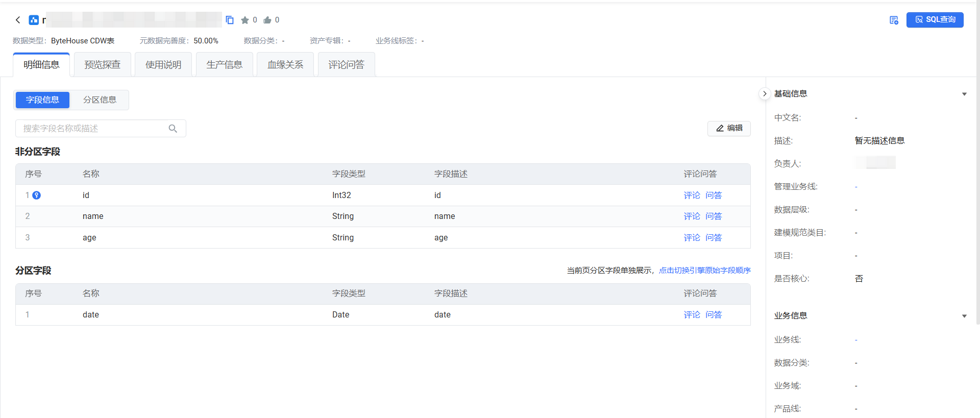Click the blue table type icon before name
The height and width of the screenshot is (418, 980).
[x=34, y=20]
